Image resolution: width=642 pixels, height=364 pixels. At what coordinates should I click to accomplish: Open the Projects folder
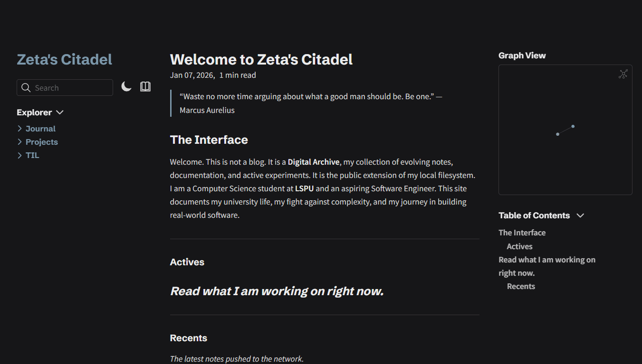pyautogui.click(x=42, y=142)
